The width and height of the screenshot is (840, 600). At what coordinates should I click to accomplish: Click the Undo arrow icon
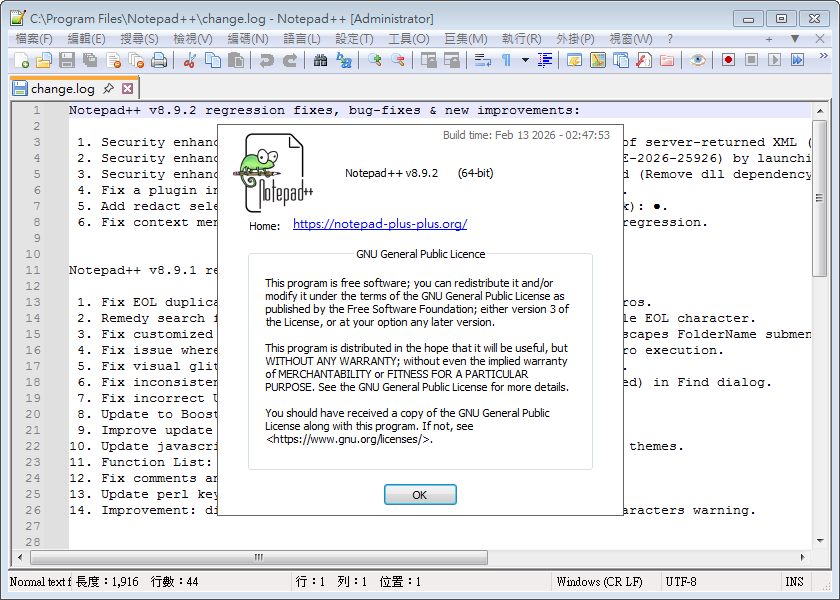pos(266,60)
